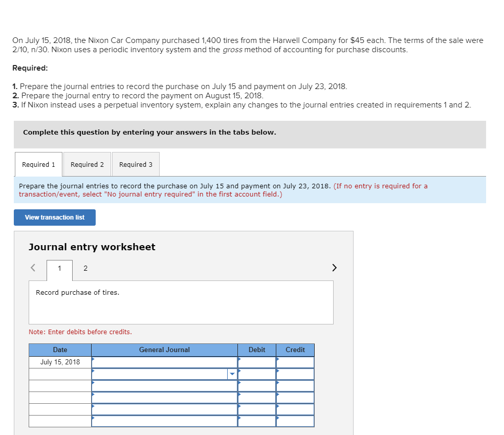The width and height of the screenshot is (504, 435).
Task: Click the empty date cell in row two
Action: pos(60,374)
